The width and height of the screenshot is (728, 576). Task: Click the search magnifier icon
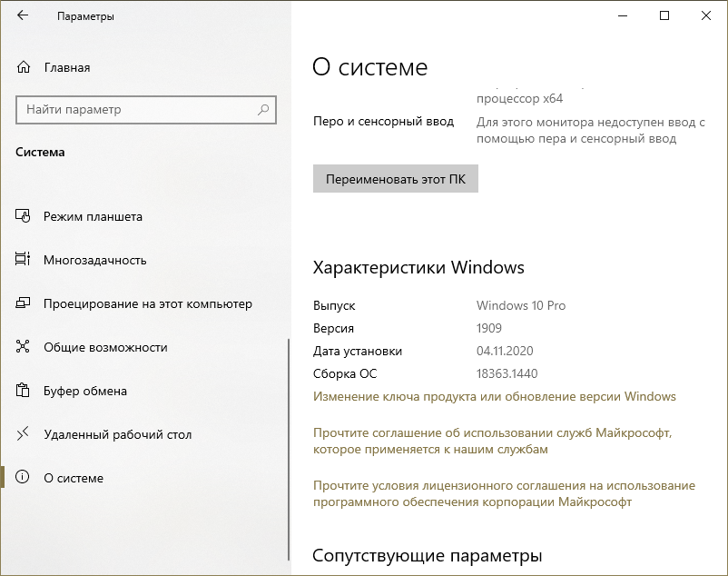pos(263,110)
